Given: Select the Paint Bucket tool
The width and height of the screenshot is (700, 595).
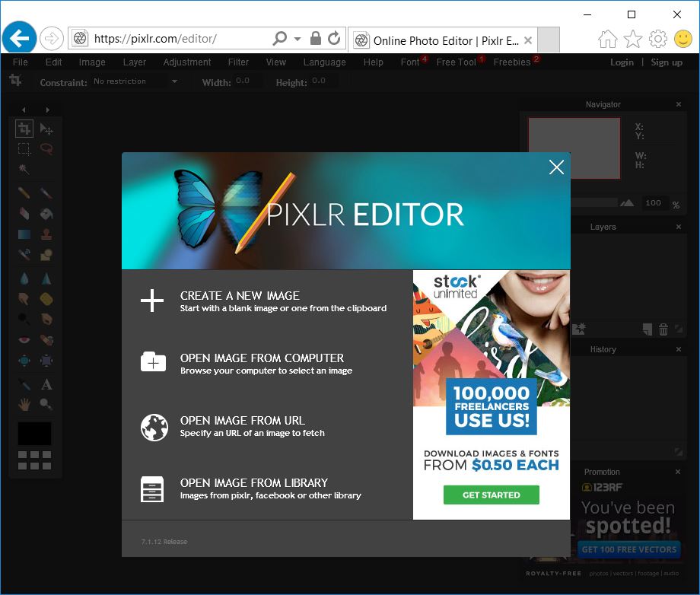Looking at the screenshot, I should point(46,214).
